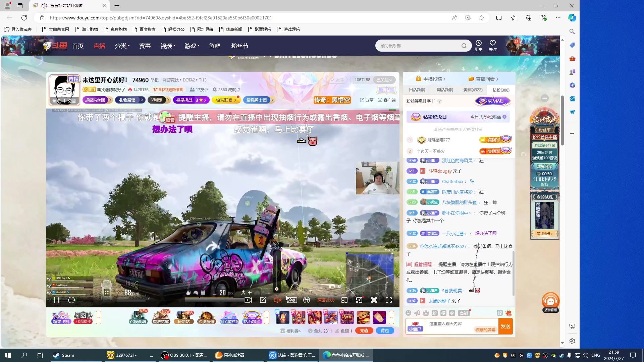The image size is (644, 362).
Task: Expand the arrow next to 钻石粉丝
Action: pos(267,317)
